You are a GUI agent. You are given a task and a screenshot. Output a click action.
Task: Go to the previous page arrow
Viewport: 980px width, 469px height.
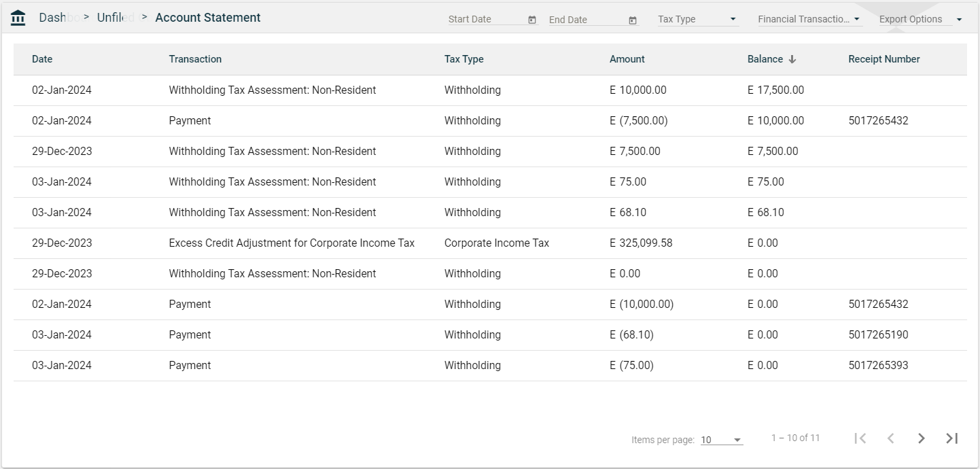[x=890, y=438]
